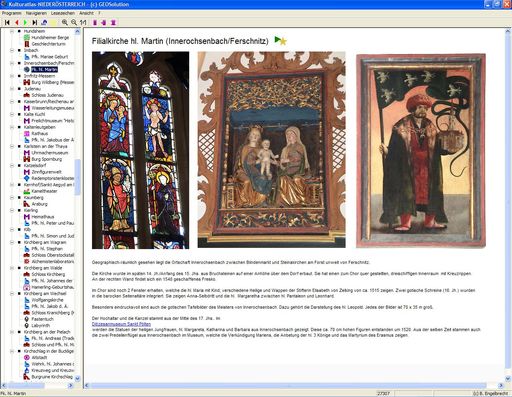Reset zoom to 1:1
Screen dimensions: 512x397
83,22
